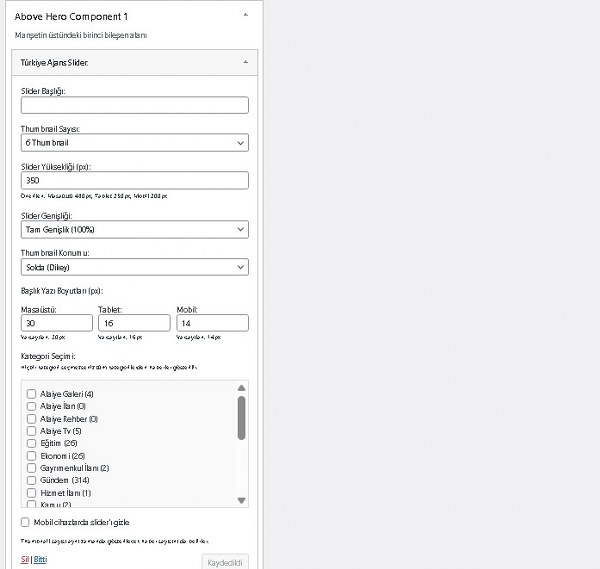This screenshot has width=600, height=569.
Task: Select the Eğitim category checkbox
Action: click(32, 443)
